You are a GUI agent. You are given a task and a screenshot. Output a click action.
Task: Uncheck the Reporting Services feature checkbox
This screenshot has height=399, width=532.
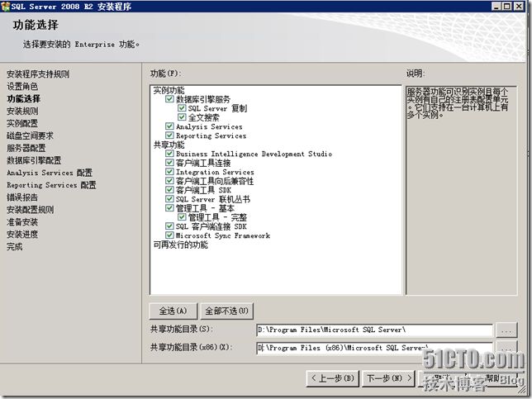pos(169,135)
